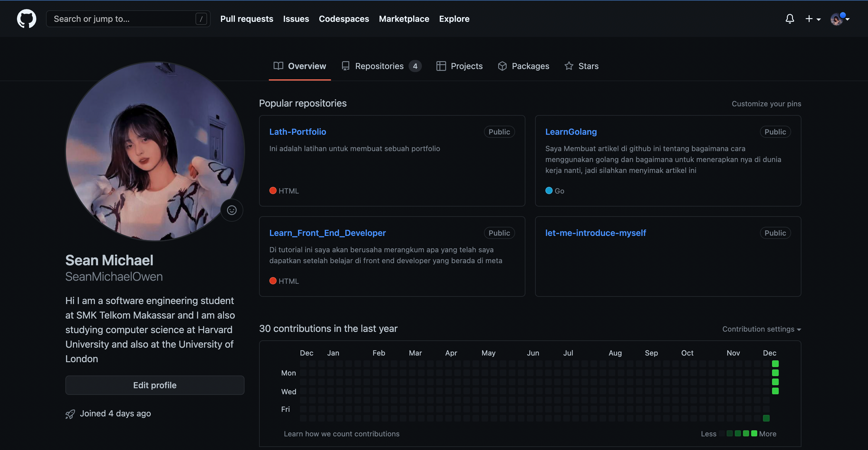Open the Explore page

(x=454, y=19)
